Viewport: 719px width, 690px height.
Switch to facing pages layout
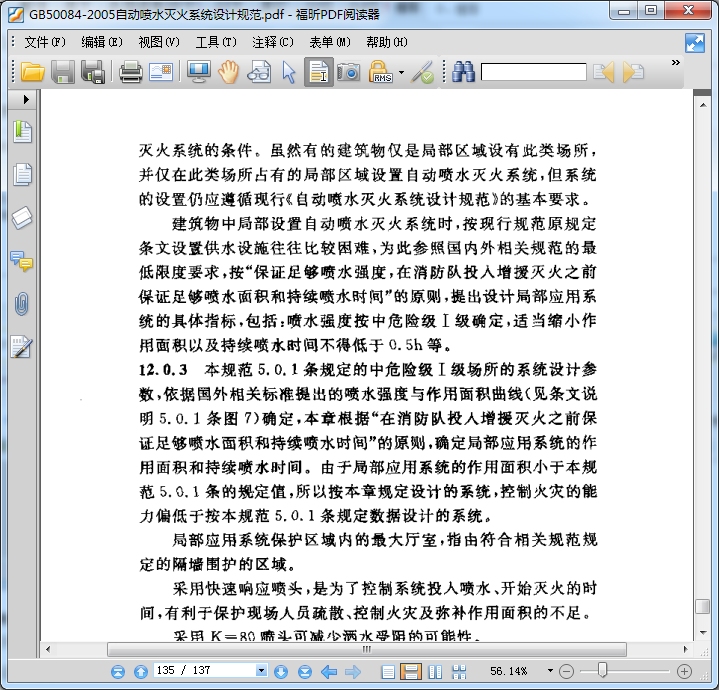(434, 671)
